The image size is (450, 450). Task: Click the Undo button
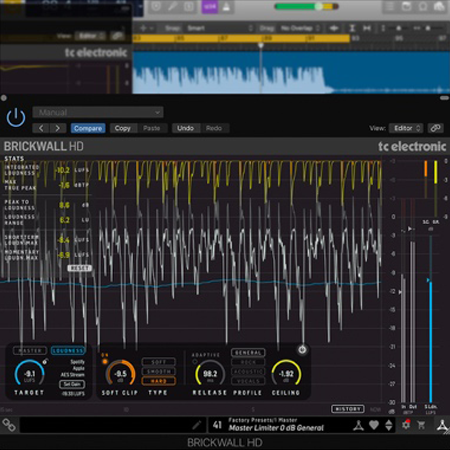pyautogui.click(x=185, y=128)
